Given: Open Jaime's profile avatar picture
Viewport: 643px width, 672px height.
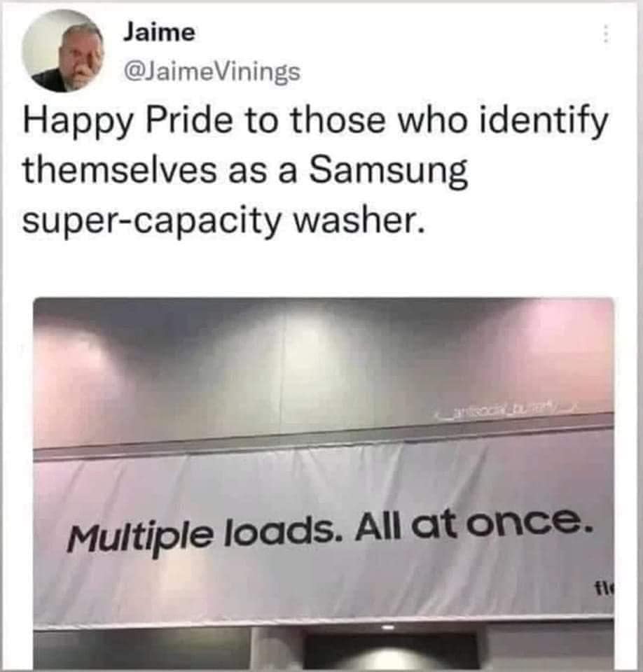Looking at the screenshot, I should tap(63, 51).
